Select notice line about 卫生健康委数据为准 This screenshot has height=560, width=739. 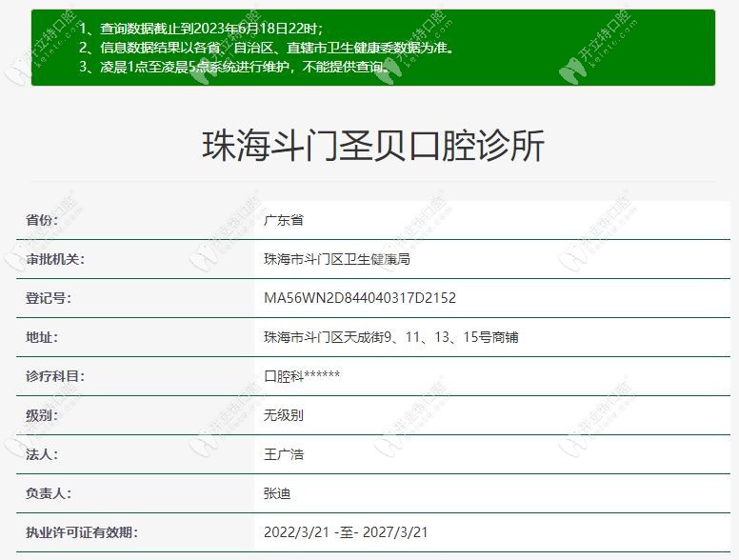(x=267, y=48)
